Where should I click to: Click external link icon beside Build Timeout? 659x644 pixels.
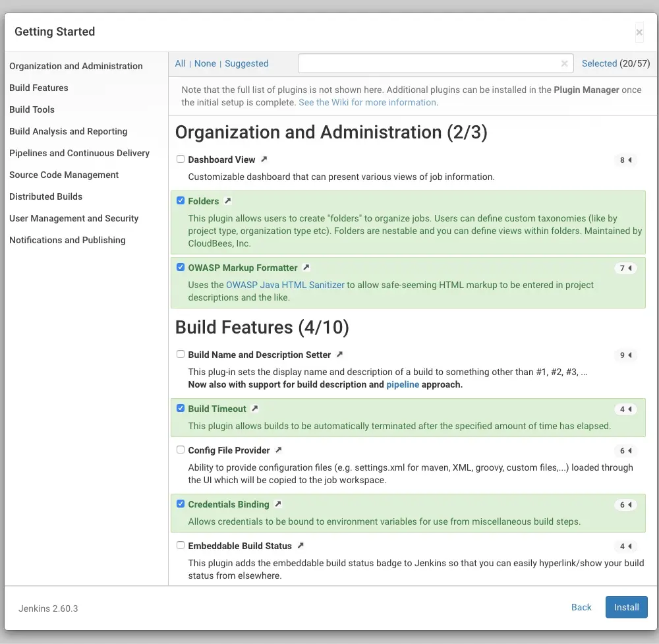(x=255, y=409)
